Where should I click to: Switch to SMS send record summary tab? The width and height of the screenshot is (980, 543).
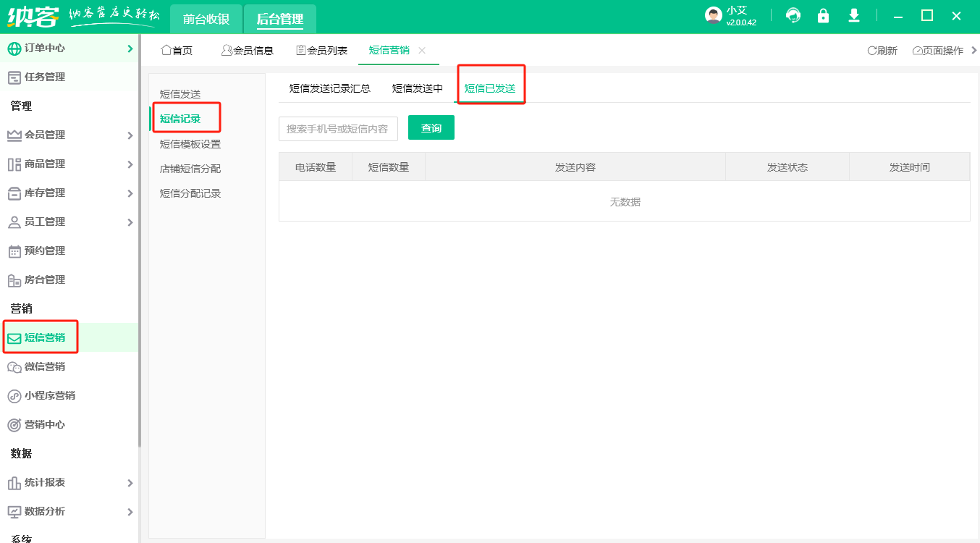click(330, 88)
